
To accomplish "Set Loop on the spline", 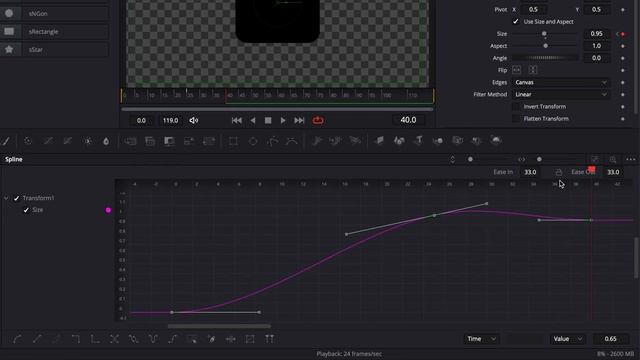I will click(133, 339).
